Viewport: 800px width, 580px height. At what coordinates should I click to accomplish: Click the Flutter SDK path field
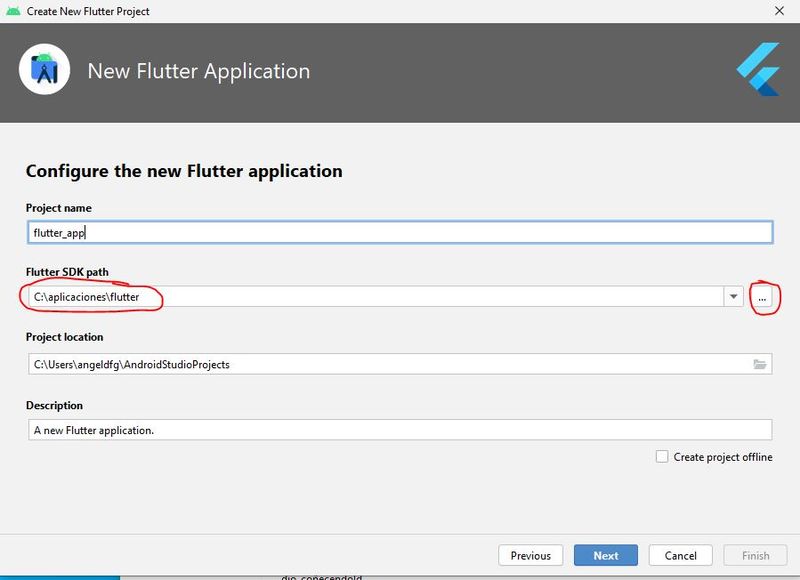(x=376, y=297)
